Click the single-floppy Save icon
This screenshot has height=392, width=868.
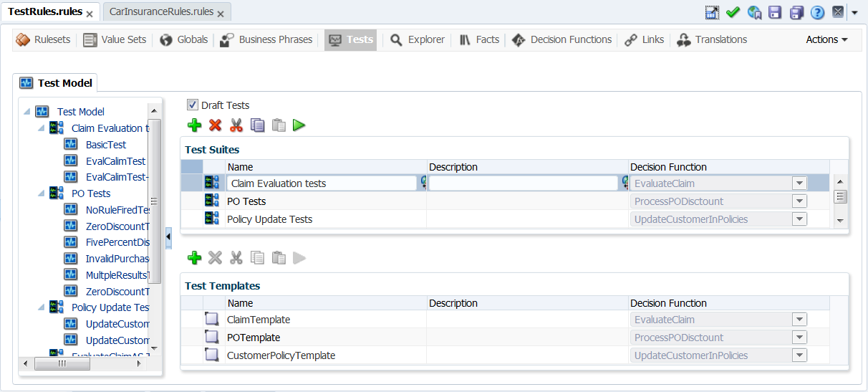(x=775, y=12)
